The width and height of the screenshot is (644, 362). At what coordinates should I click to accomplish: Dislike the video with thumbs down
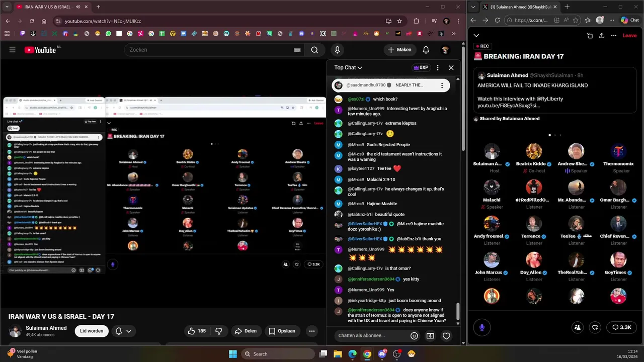tap(219, 331)
